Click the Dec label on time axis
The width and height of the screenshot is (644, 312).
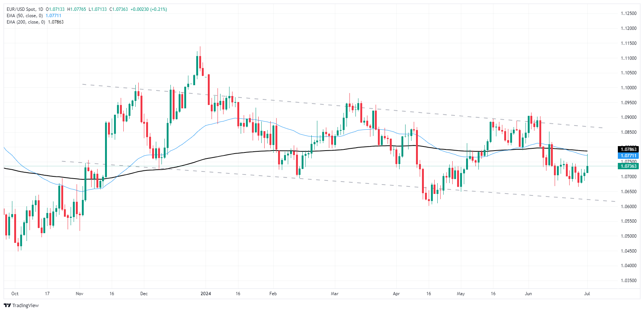(x=144, y=294)
